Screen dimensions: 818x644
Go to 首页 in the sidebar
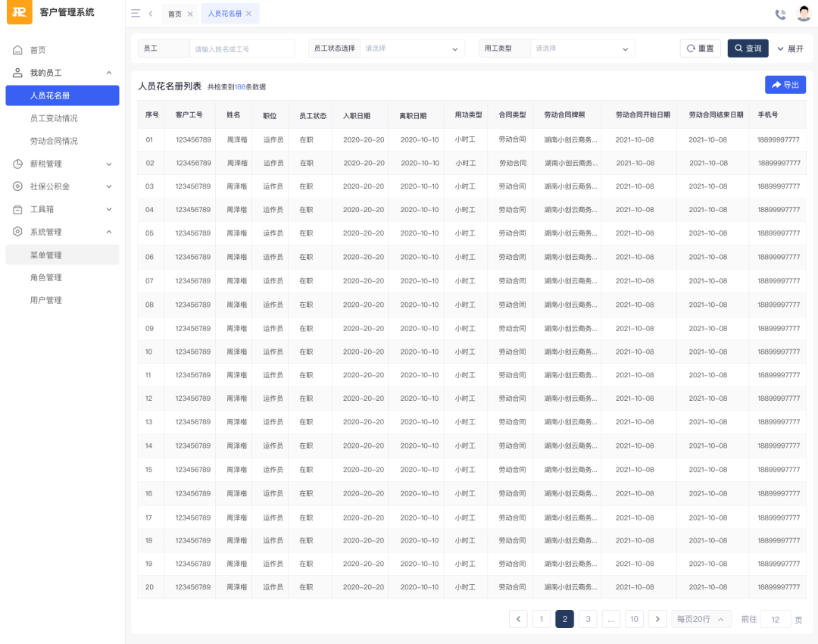pos(38,50)
